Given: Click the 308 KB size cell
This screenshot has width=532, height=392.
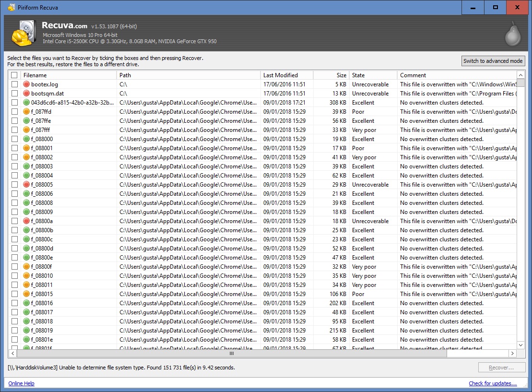Looking at the screenshot, I should (x=338, y=103).
